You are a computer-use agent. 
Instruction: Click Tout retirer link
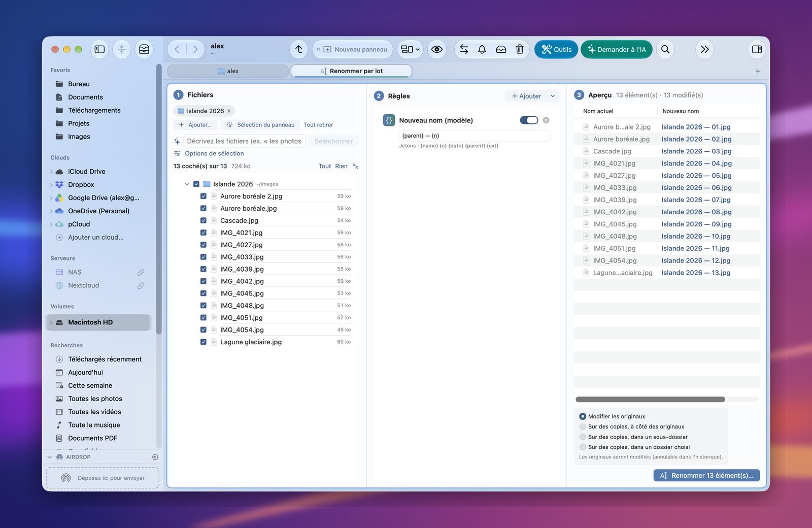point(318,125)
